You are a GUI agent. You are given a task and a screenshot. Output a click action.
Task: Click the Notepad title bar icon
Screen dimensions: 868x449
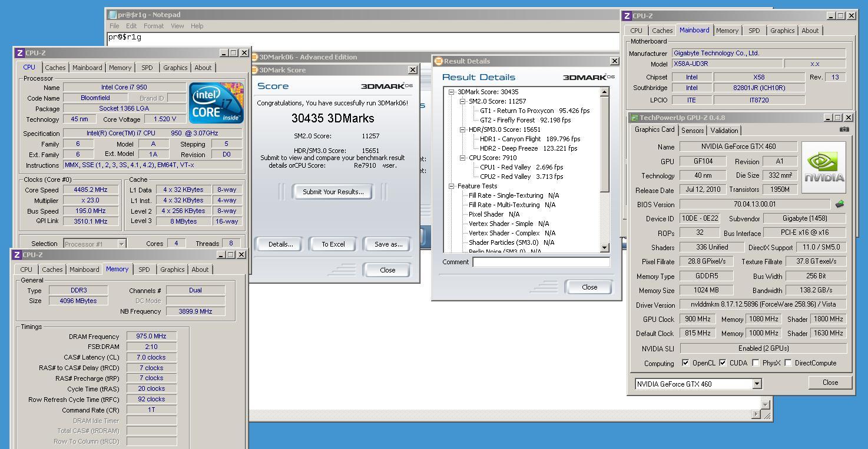pos(112,15)
